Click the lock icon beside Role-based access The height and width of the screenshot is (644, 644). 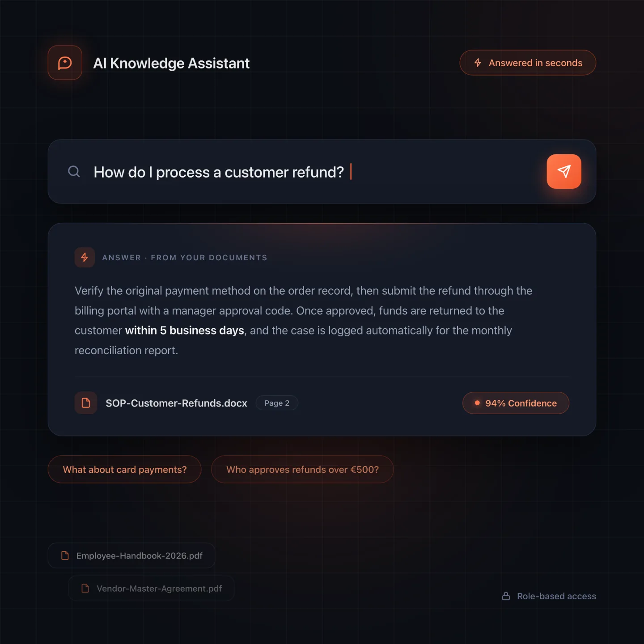(506, 596)
